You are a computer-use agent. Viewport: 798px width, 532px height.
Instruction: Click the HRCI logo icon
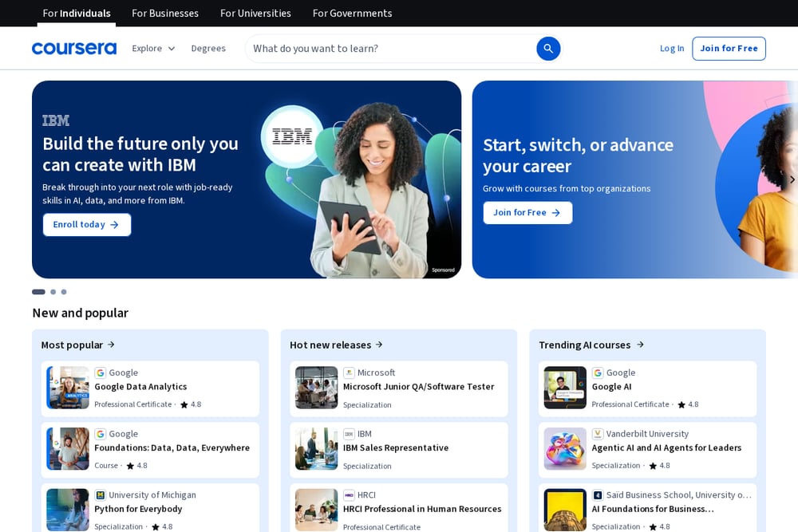point(349,495)
